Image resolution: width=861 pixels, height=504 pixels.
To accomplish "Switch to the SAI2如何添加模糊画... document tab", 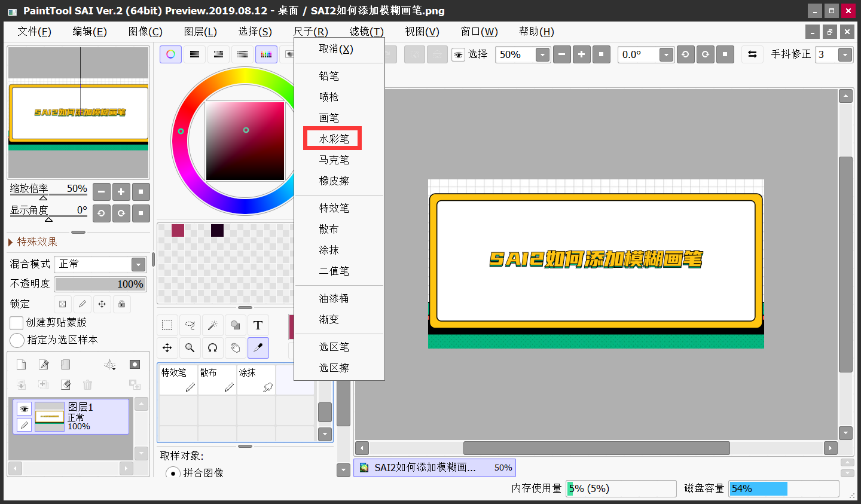I will pos(435,468).
